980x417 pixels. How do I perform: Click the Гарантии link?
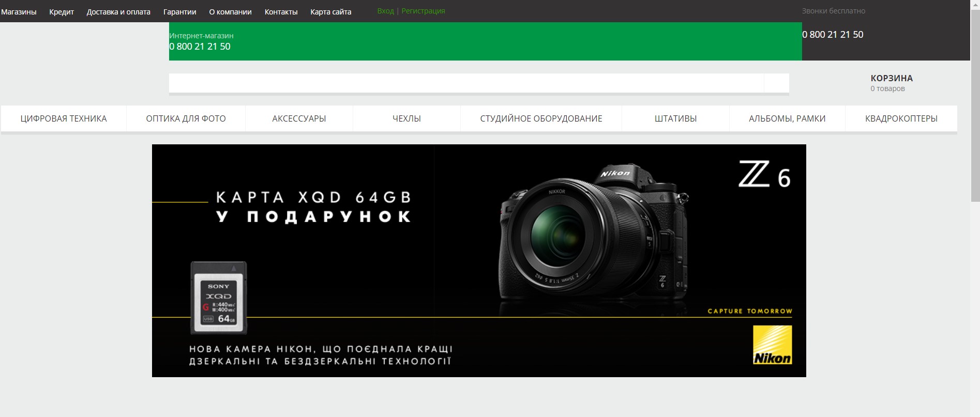point(179,12)
